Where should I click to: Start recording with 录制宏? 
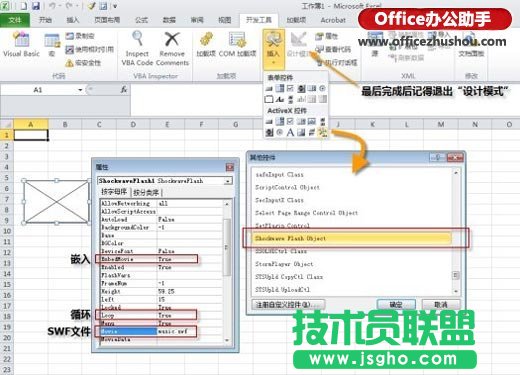pos(80,36)
